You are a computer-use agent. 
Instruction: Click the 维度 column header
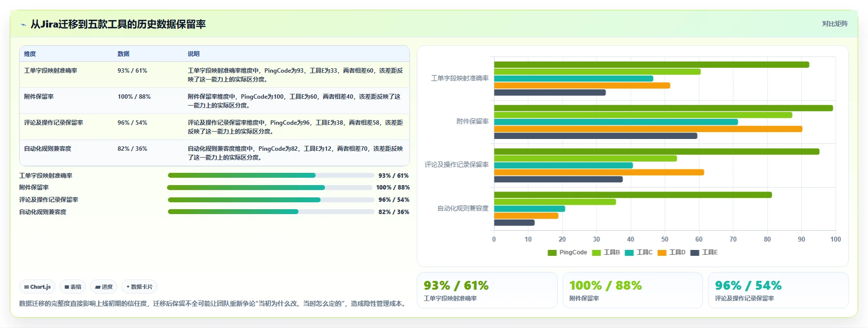click(30, 54)
